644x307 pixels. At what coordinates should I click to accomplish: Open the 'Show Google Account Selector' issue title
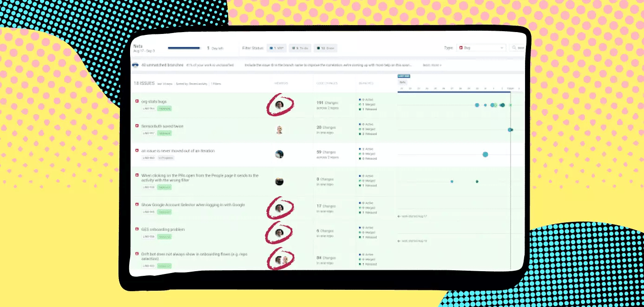(x=193, y=205)
